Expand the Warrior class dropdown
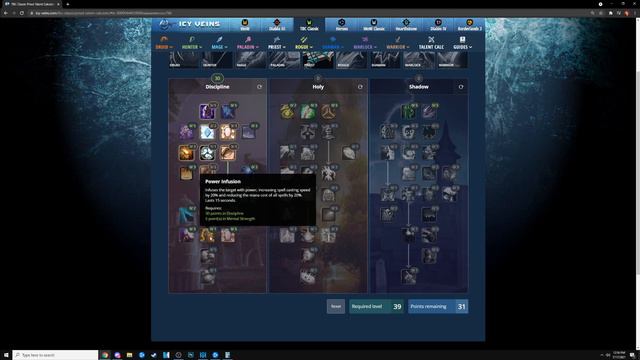 pyautogui.click(x=398, y=42)
